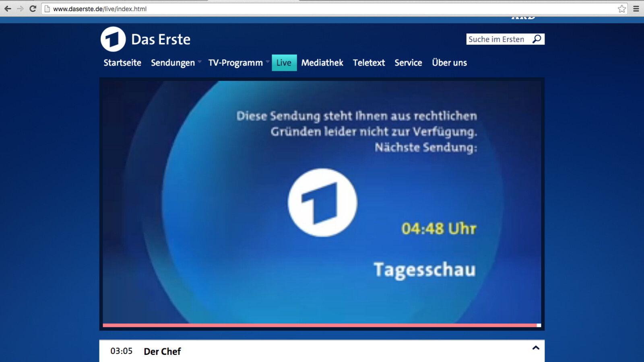This screenshot has width=644, height=362.
Task: Click the ARD logo above the navigation
Action: pyautogui.click(x=523, y=17)
